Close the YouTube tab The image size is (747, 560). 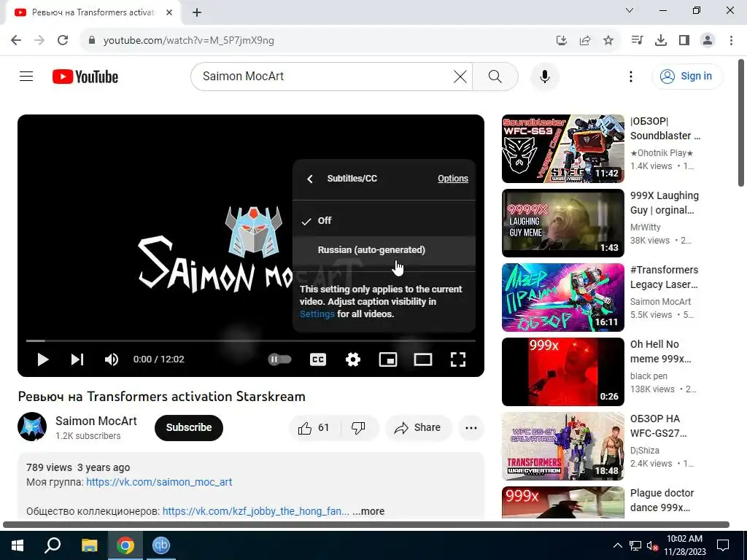(x=169, y=12)
